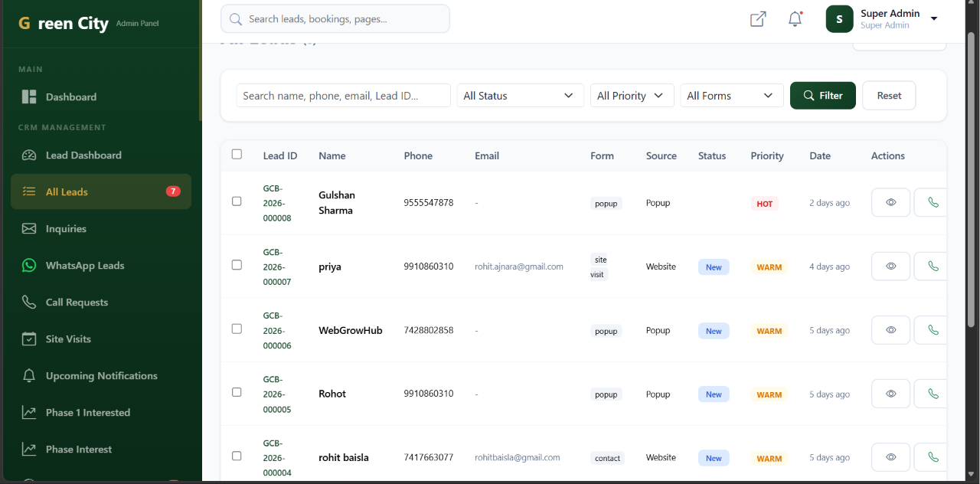The image size is (980, 484).
Task: Click the New status badge for WebGrowHub
Action: (714, 331)
